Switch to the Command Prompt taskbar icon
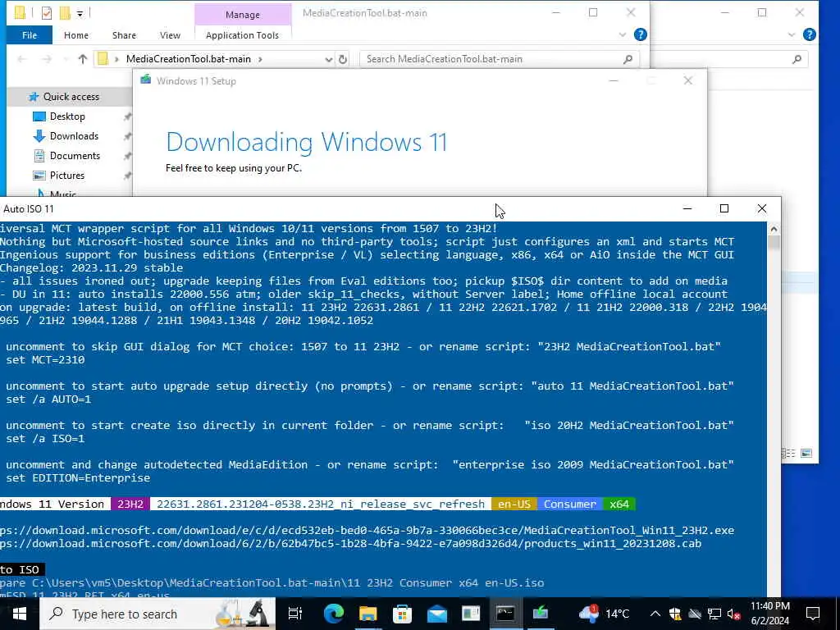840x630 pixels. pyautogui.click(x=505, y=614)
